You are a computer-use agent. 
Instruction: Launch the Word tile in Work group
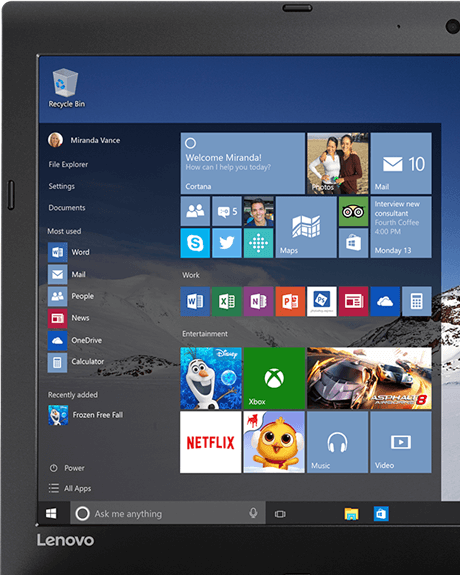pos(195,301)
